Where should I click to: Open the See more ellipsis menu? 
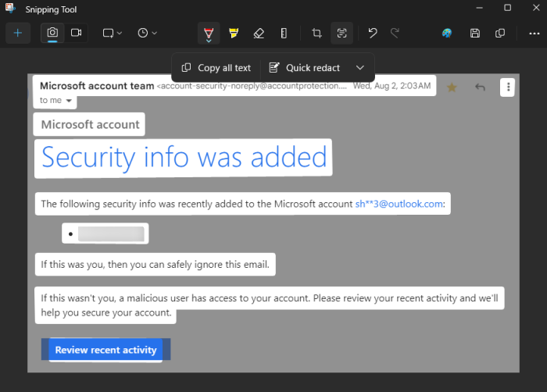pos(534,34)
